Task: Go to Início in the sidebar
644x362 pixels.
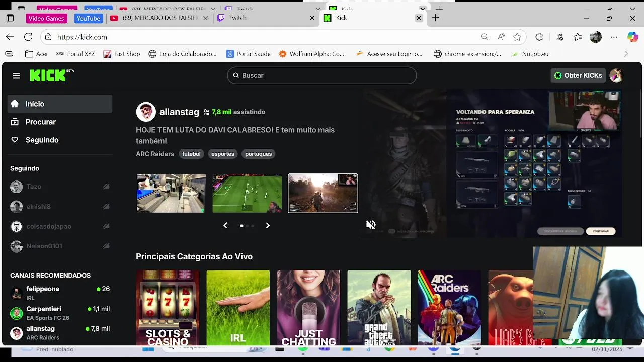Action: point(60,104)
